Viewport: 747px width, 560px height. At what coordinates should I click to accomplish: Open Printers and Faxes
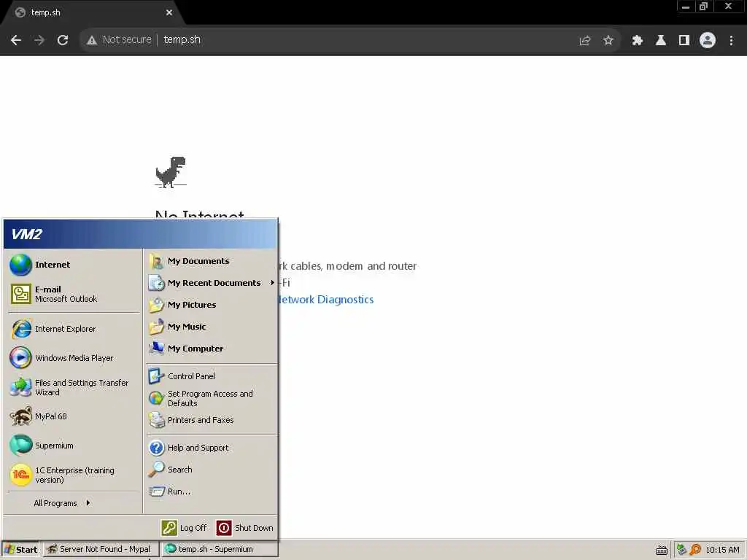tap(212, 420)
